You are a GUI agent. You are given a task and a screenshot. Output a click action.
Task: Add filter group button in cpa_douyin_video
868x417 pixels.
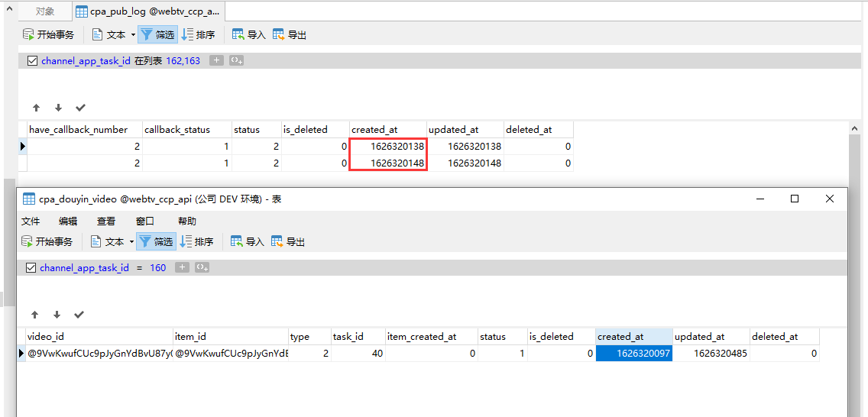[202, 267]
